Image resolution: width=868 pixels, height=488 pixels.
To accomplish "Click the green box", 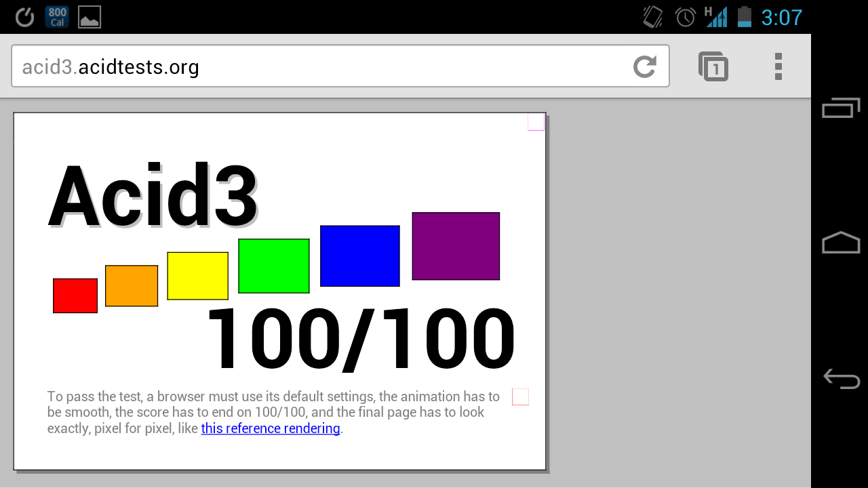I will 274,266.
